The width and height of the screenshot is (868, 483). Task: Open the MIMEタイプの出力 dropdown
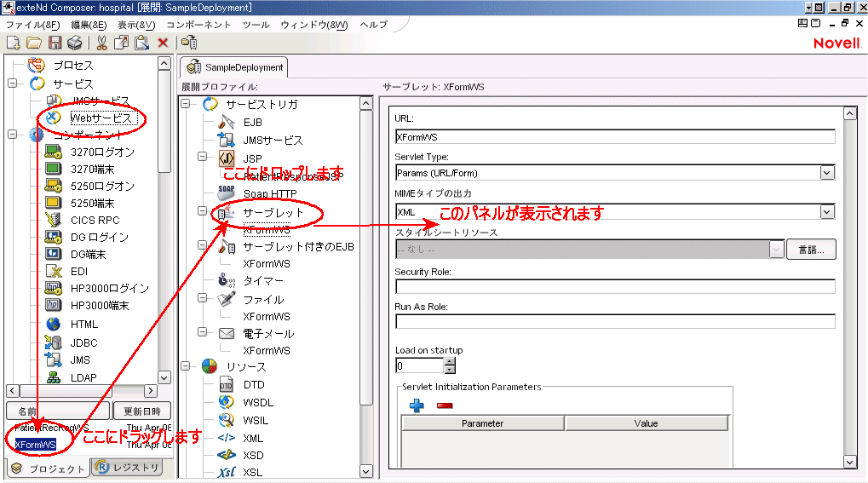coord(827,211)
